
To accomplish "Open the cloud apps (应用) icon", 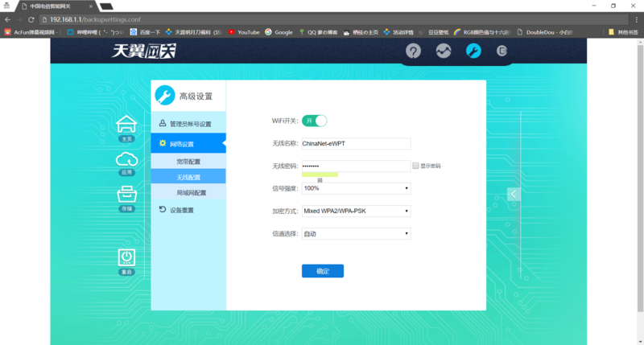I will 126,160.
